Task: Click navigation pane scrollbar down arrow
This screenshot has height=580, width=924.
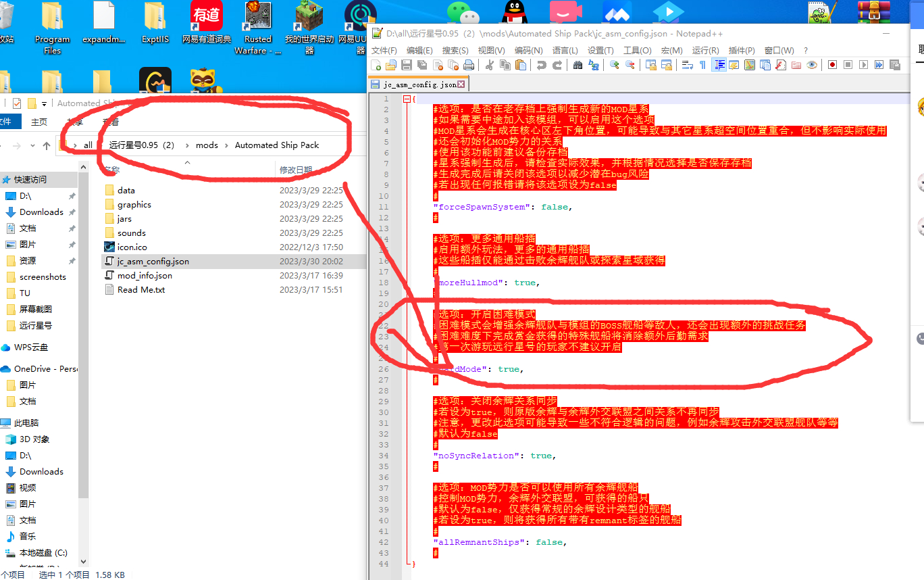Action: (84, 560)
